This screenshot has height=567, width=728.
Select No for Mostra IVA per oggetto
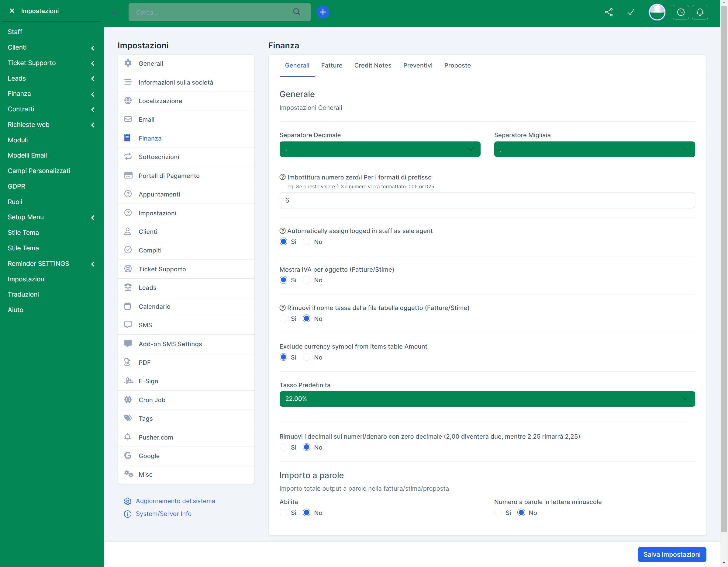(x=306, y=280)
